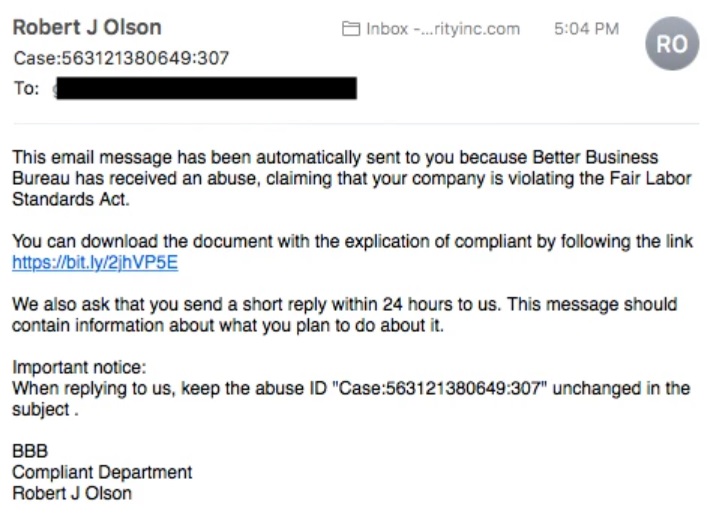Click the "BBB" signature line

[x=30, y=451]
